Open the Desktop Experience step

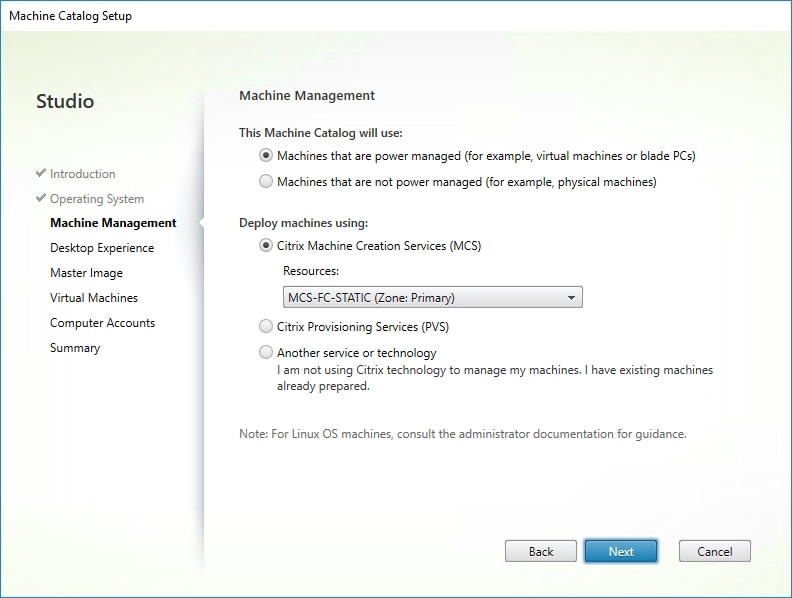(x=102, y=248)
